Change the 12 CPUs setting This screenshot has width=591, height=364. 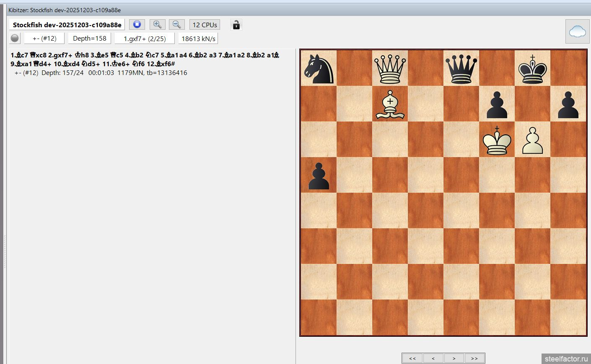point(205,25)
